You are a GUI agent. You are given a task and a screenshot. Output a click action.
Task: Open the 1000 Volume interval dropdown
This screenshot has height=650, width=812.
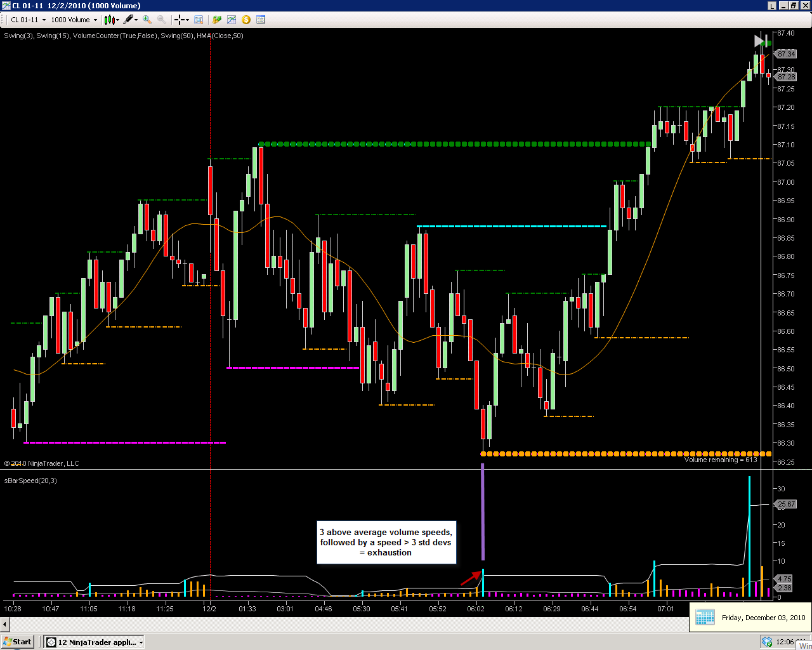pos(74,20)
